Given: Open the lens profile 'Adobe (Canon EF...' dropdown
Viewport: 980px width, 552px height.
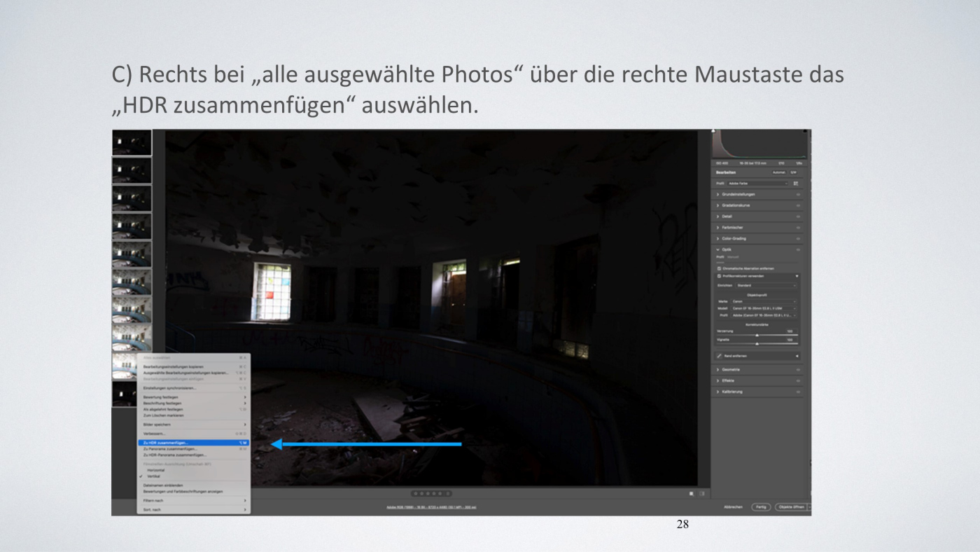Looking at the screenshot, I should 764,315.
